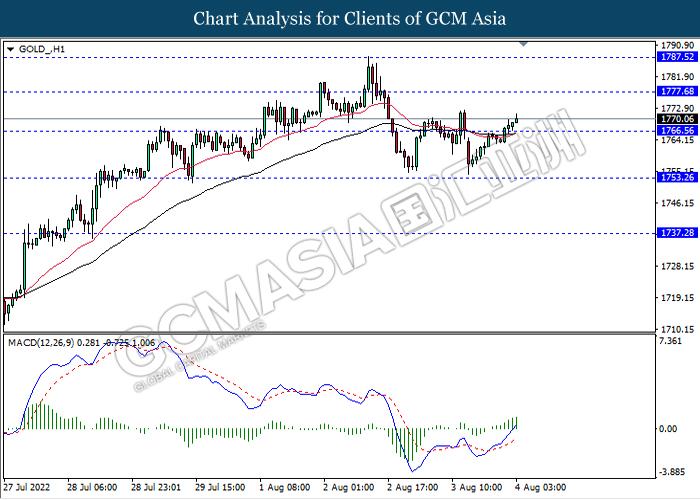This screenshot has width=700, height=500.
Task: Click the 1764.15 price axis value
Action: tap(677, 140)
